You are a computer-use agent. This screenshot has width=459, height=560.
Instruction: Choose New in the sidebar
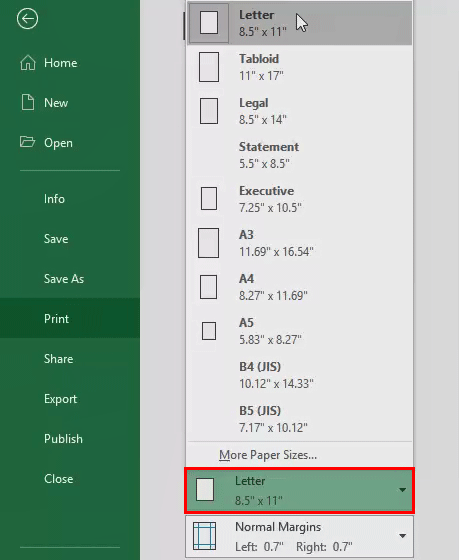(x=70, y=103)
